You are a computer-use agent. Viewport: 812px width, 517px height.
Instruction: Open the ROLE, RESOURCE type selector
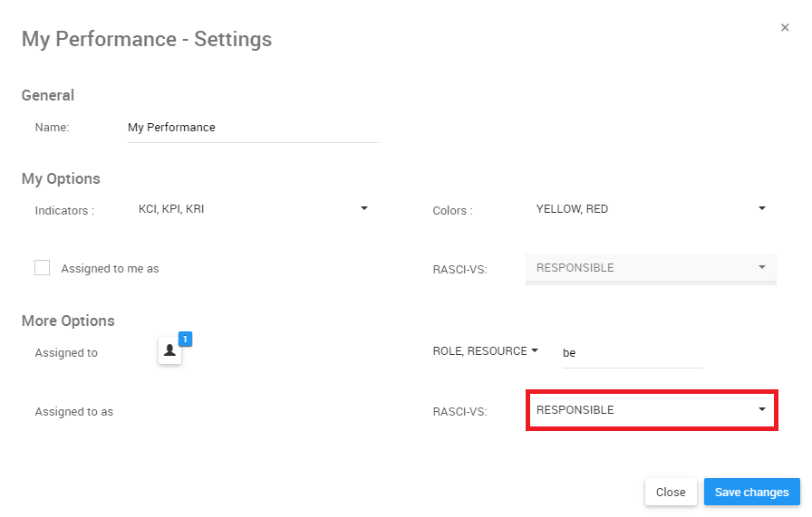480,351
